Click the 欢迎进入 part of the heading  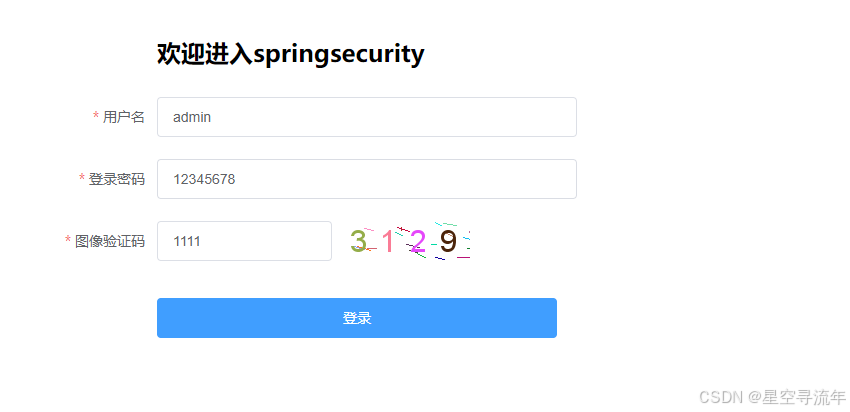tap(205, 54)
